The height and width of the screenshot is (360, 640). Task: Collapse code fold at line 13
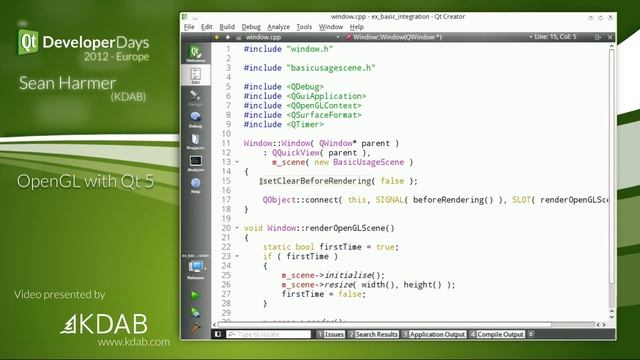(x=237, y=162)
